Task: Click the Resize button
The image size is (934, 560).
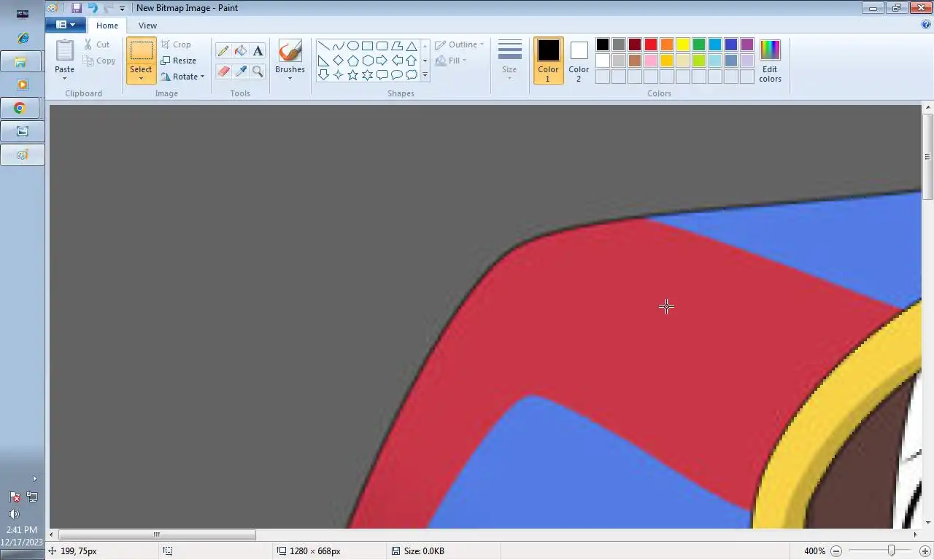Action: click(179, 61)
